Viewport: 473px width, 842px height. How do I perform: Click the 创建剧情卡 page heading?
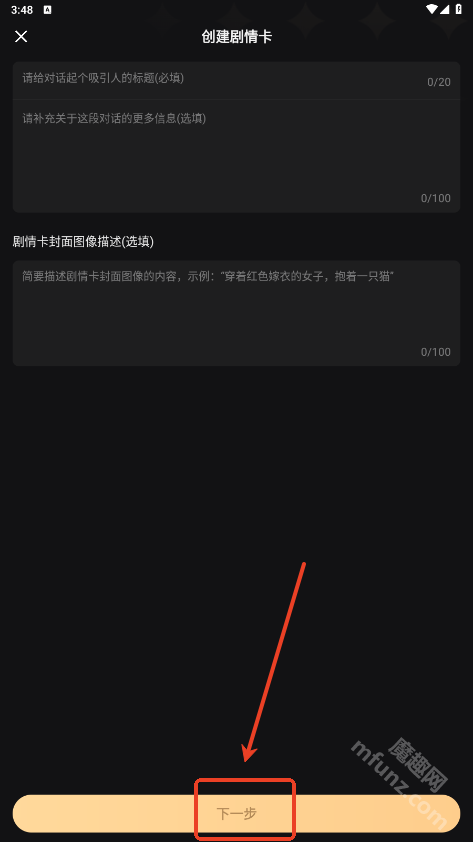(x=237, y=37)
